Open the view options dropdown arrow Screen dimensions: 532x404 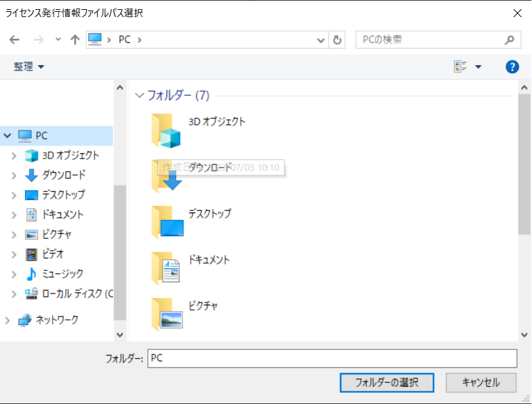[478, 66]
